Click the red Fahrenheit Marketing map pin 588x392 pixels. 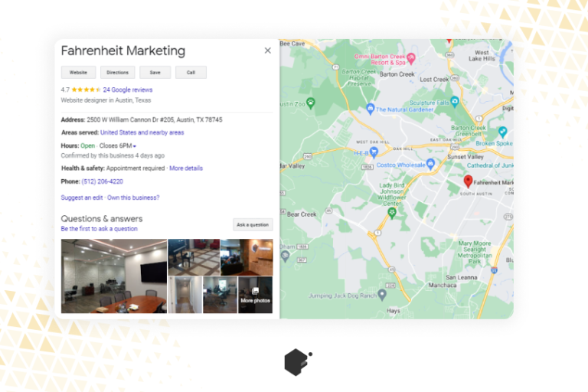[468, 181]
